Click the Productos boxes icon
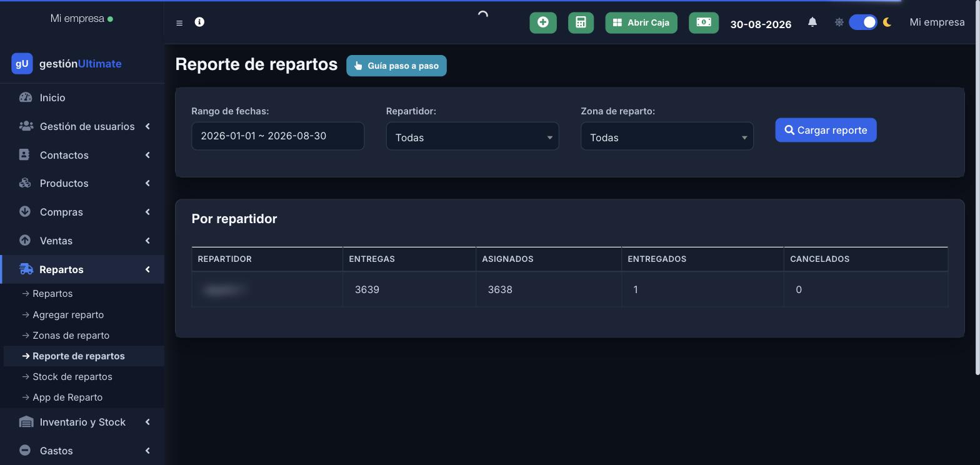The width and height of the screenshot is (980, 465). pos(25,183)
